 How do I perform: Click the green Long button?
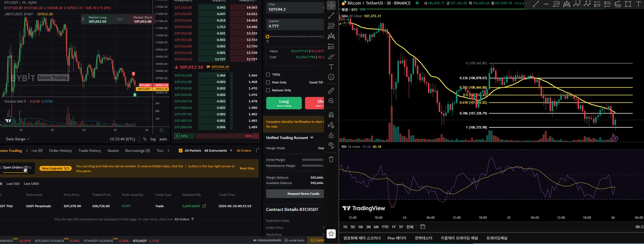(x=284, y=103)
